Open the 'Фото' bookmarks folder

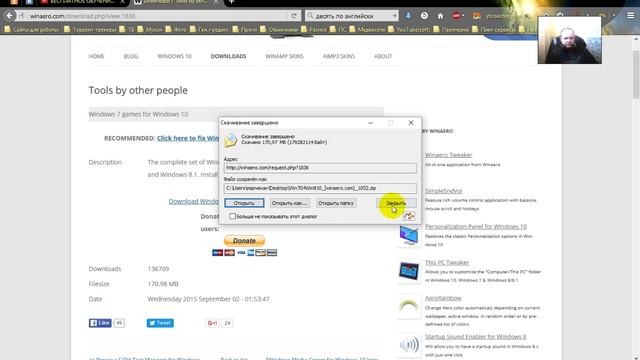coord(176,29)
